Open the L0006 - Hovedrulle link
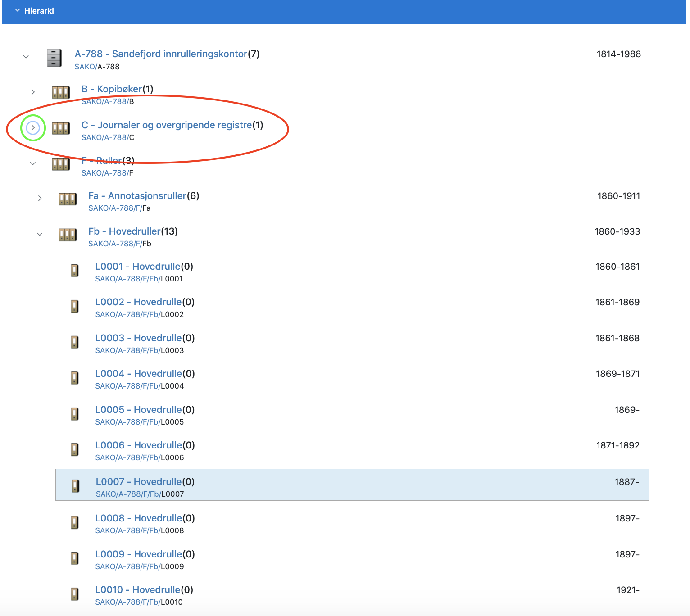This screenshot has width=690, height=616. (x=139, y=445)
